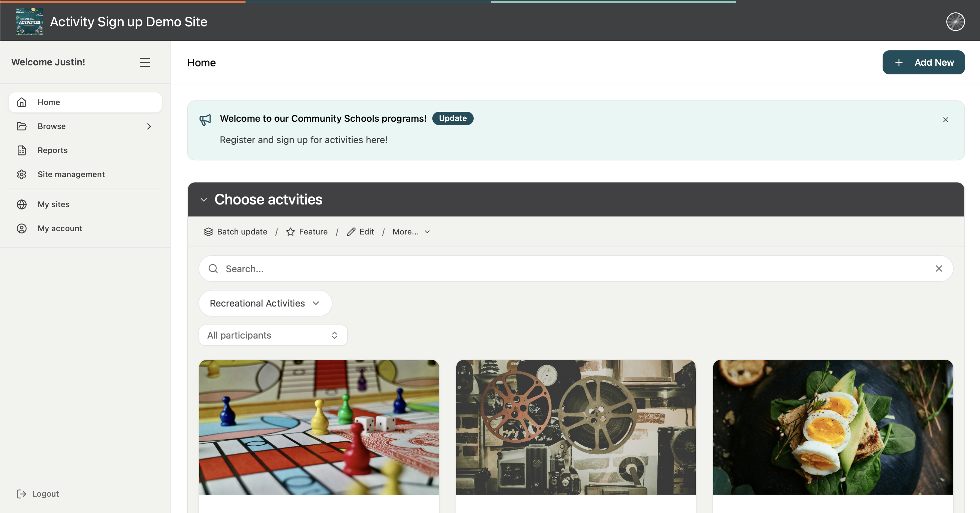980x513 pixels.
Task: Click the Welcome Justin! greeting text
Action: pos(48,62)
